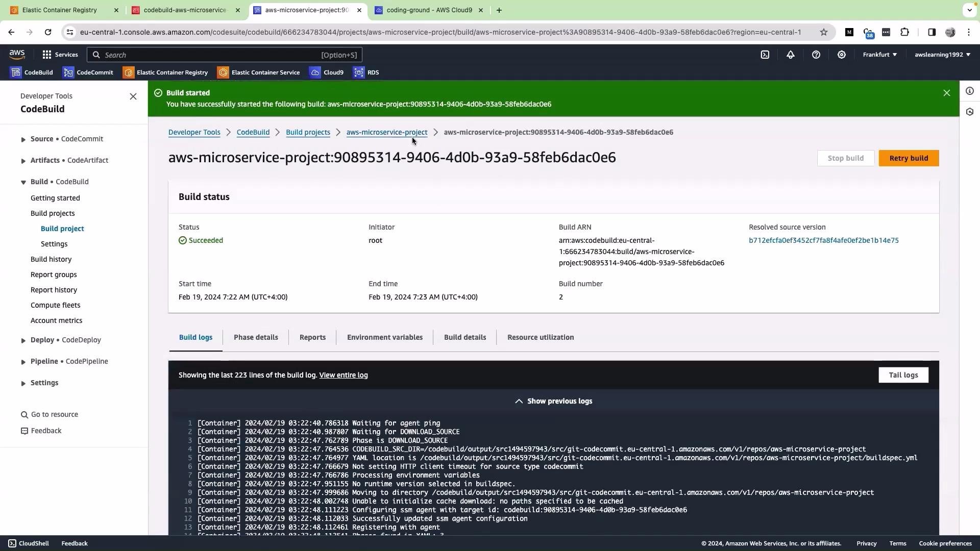Dismiss the Build started banner

[946, 93]
